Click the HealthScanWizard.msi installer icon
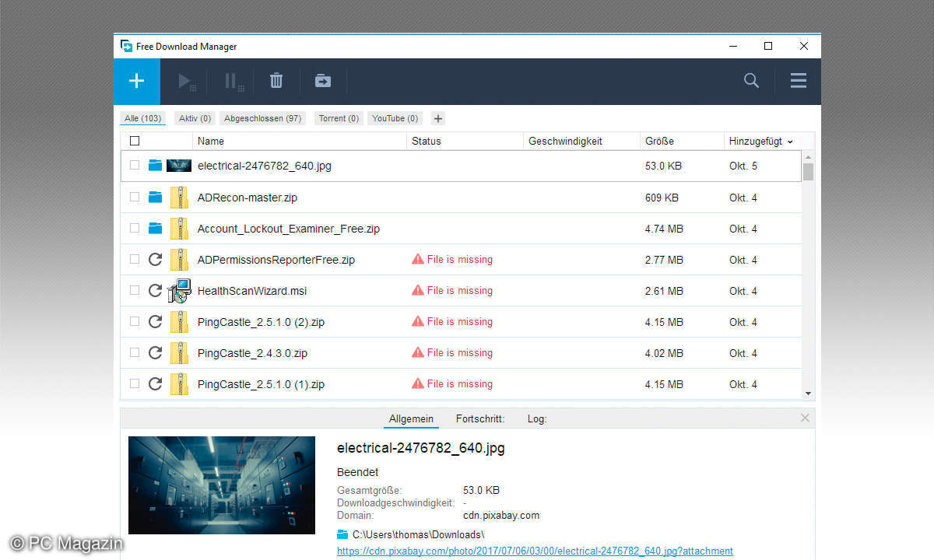 click(179, 291)
